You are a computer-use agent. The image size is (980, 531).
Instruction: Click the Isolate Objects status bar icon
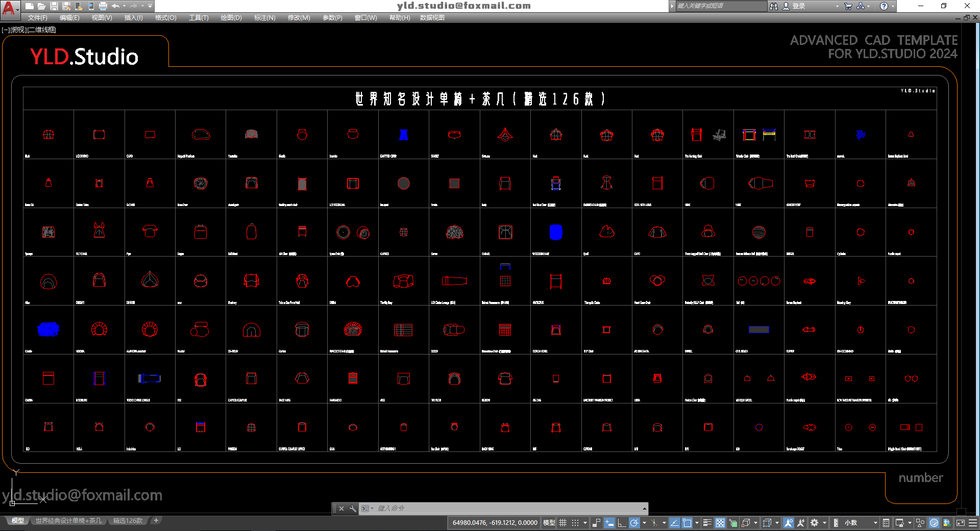[x=920, y=523]
